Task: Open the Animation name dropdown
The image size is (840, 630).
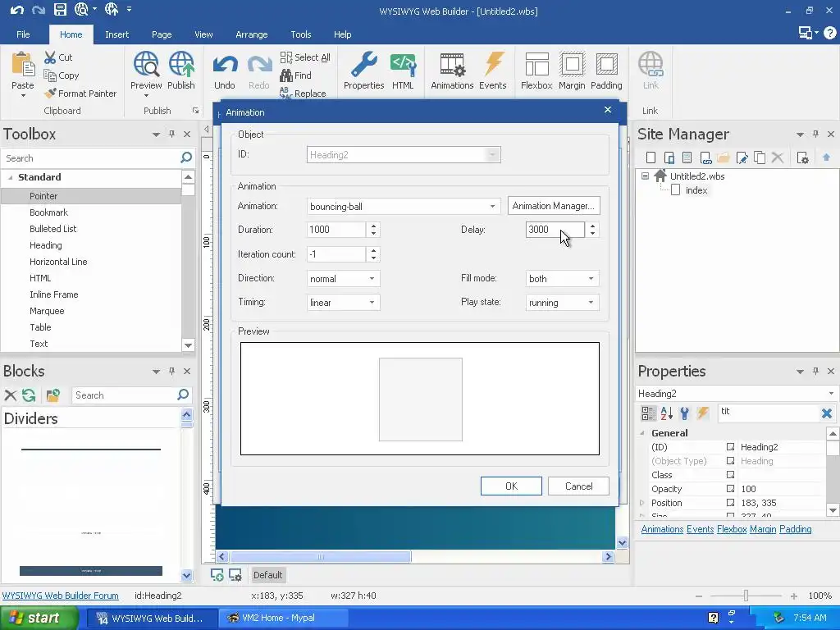Action: [x=492, y=206]
